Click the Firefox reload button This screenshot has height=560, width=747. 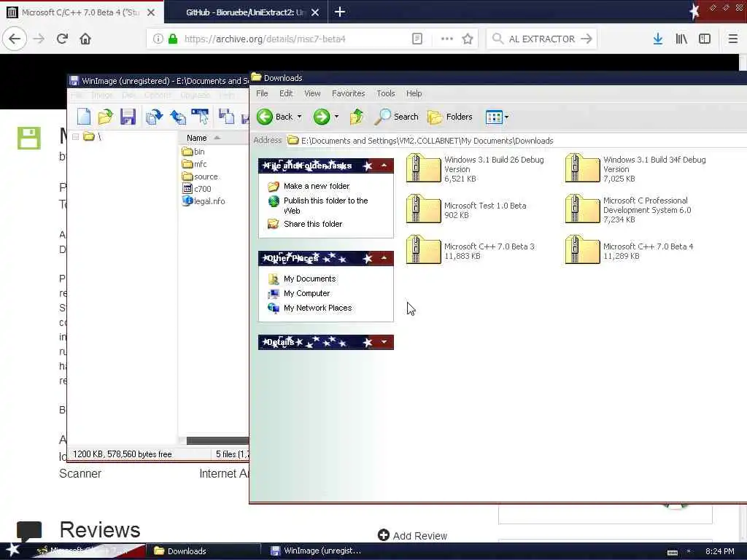point(62,39)
